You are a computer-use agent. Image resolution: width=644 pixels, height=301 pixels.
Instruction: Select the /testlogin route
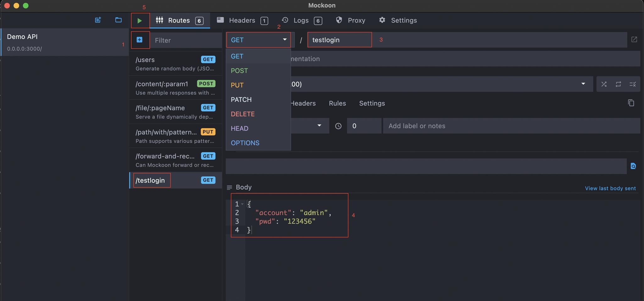[175, 180]
